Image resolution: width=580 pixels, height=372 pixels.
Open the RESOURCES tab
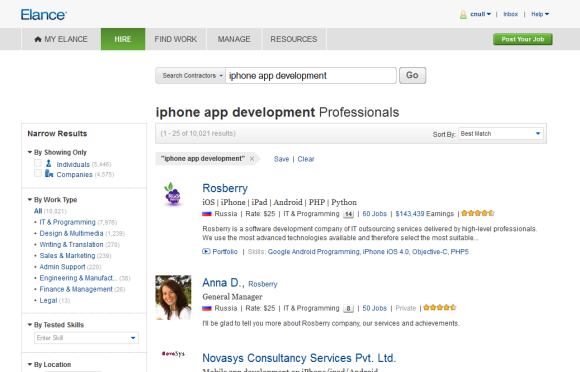[x=294, y=39]
